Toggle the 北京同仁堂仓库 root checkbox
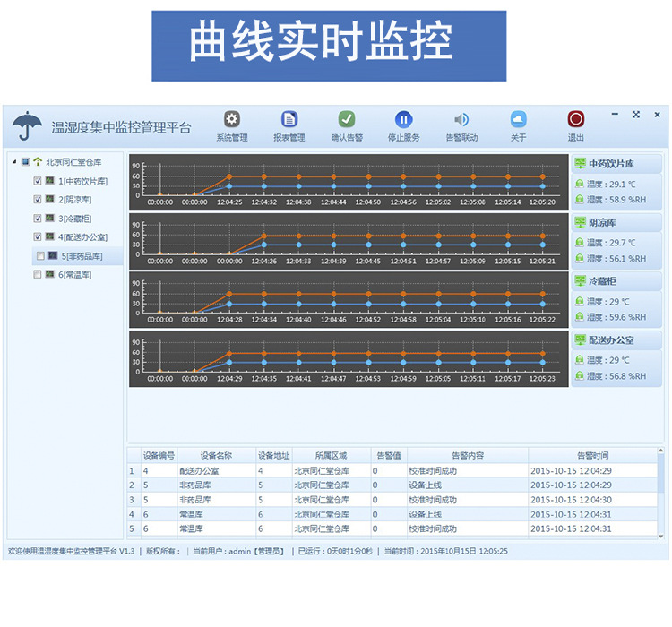This screenshot has height=627, width=672. coord(26,161)
